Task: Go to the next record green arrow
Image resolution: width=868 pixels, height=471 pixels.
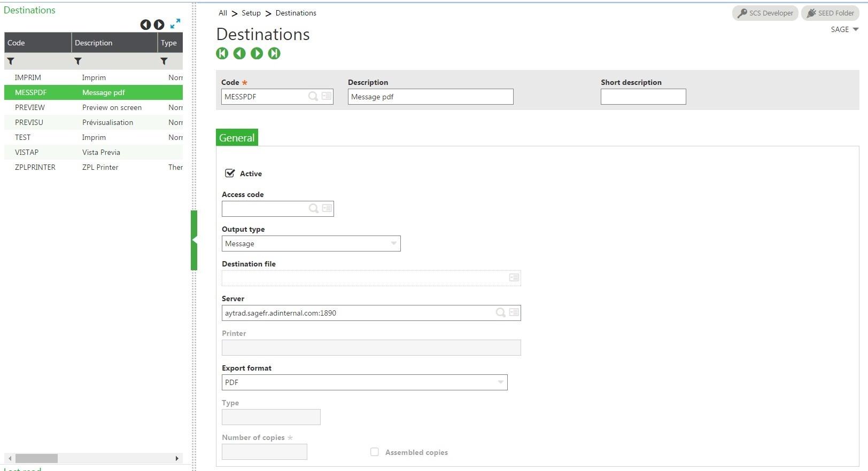Action: coord(257,53)
